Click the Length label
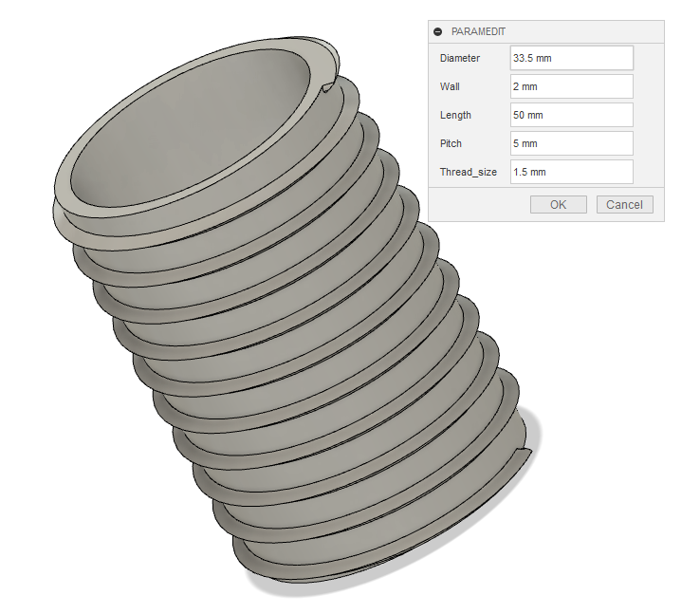Viewport: 700px width, 614px height. [455, 115]
